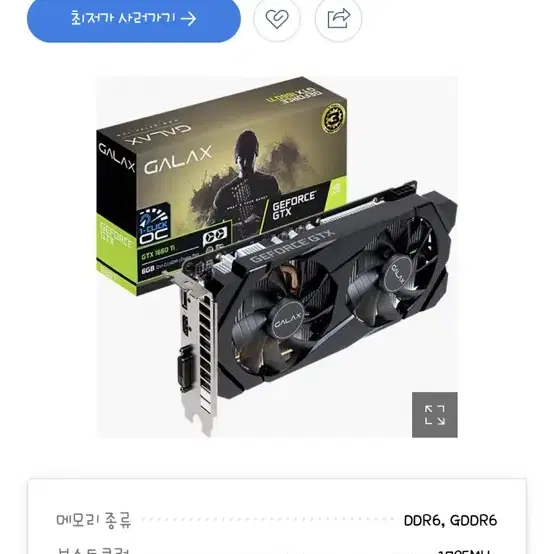
Task: Tap the GTX 1660 Ti label on box
Action: tap(158, 252)
